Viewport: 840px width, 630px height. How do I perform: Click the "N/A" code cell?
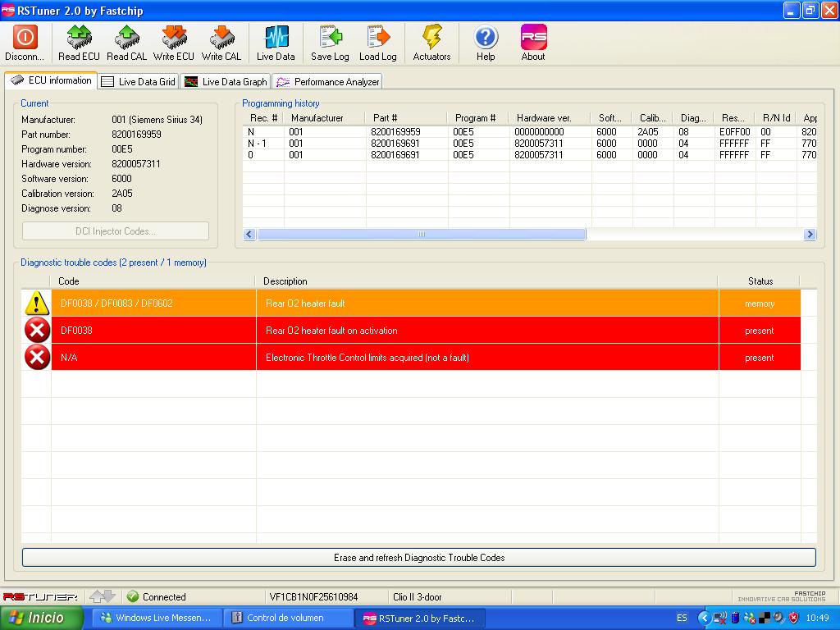pos(153,358)
